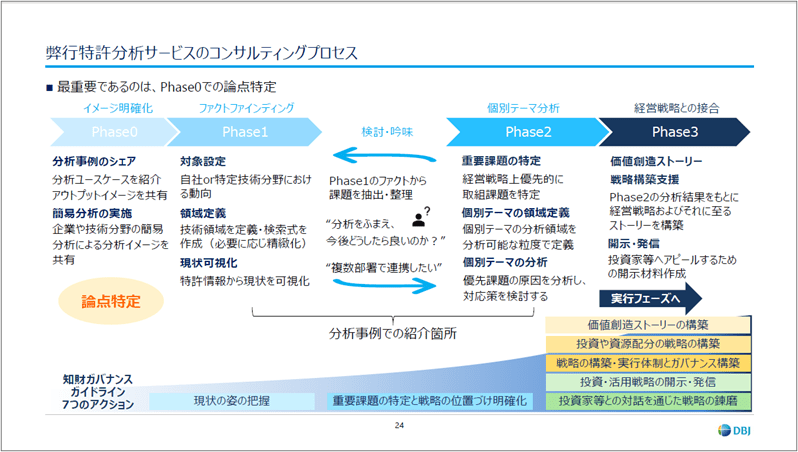Click the heading 重要課題の特定

click(x=501, y=161)
